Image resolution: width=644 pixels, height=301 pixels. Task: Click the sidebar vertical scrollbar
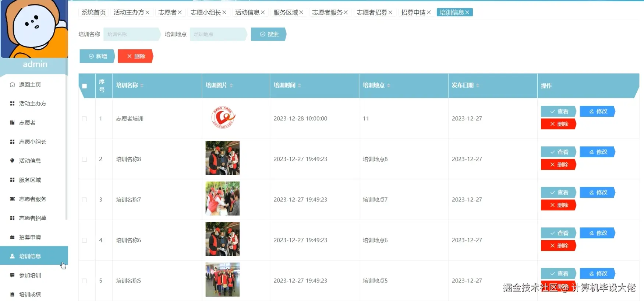(67, 147)
